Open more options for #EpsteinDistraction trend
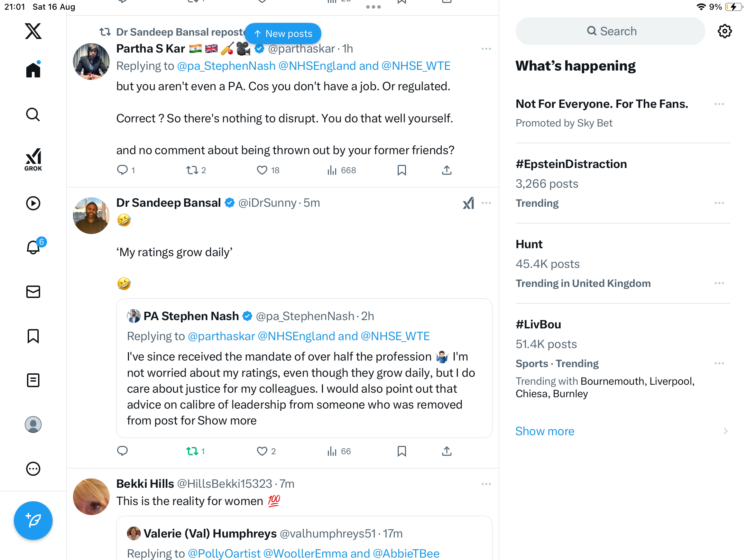The height and width of the screenshot is (560, 747). [719, 203]
